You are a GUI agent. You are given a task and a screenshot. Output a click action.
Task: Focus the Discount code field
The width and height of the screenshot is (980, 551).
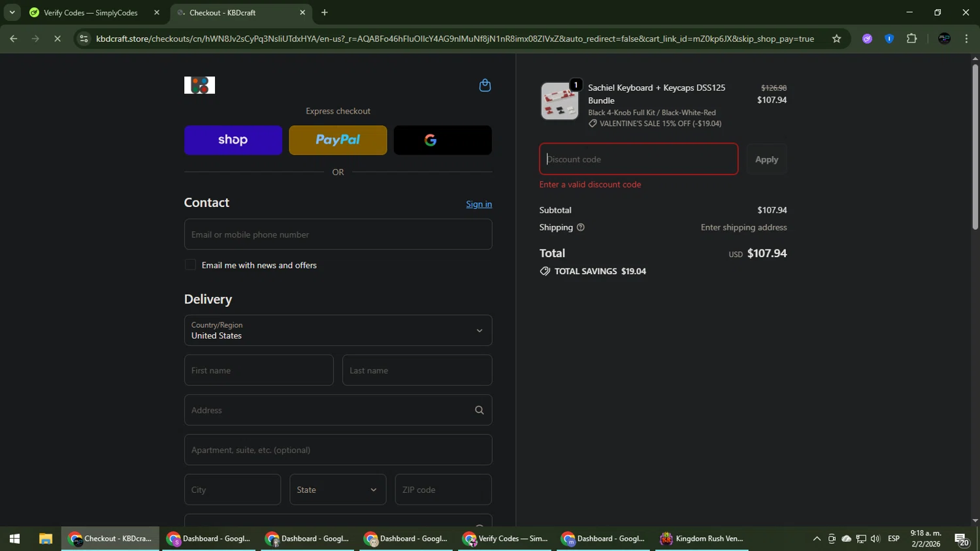[639, 159]
